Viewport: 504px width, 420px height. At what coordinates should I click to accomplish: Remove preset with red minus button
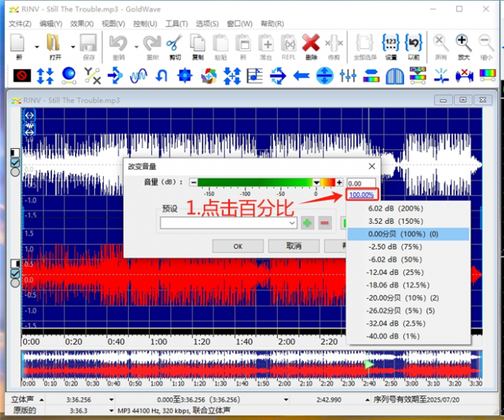coord(325,223)
